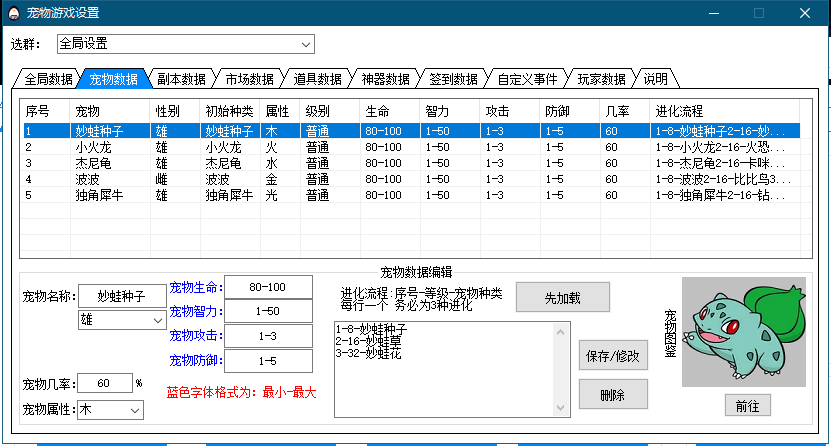Switch to the 全局数据 tab
The height and width of the screenshot is (446, 831).
pyautogui.click(x=48, y=79)
